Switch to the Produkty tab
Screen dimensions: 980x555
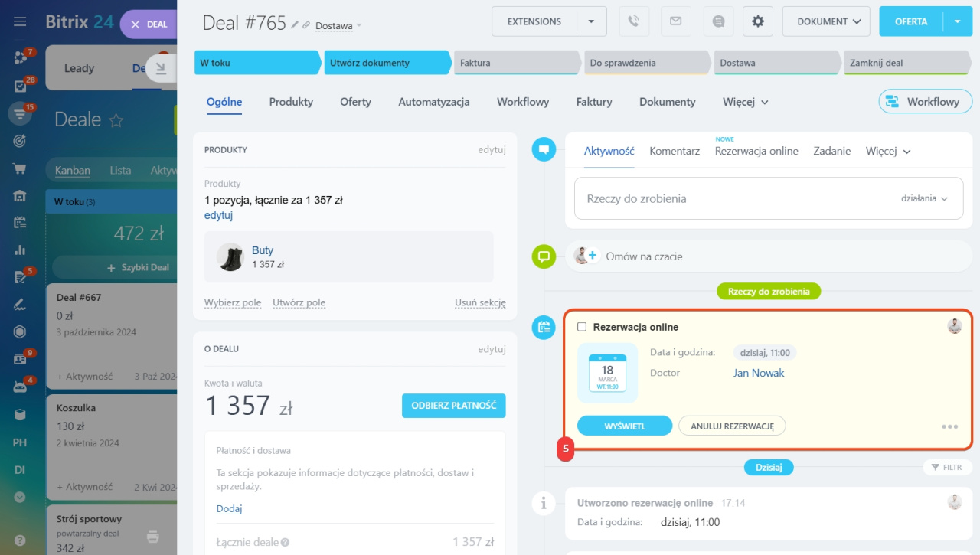point(291,102)
